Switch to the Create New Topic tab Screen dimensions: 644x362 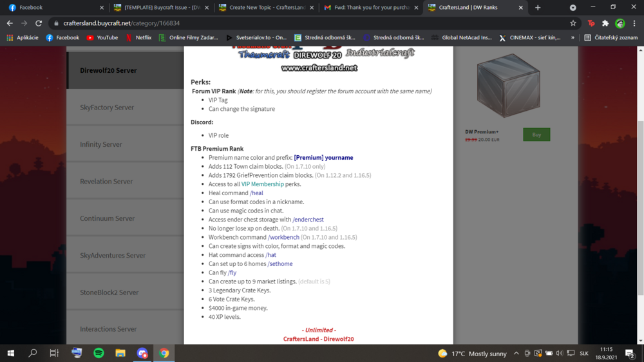(265, 7)
